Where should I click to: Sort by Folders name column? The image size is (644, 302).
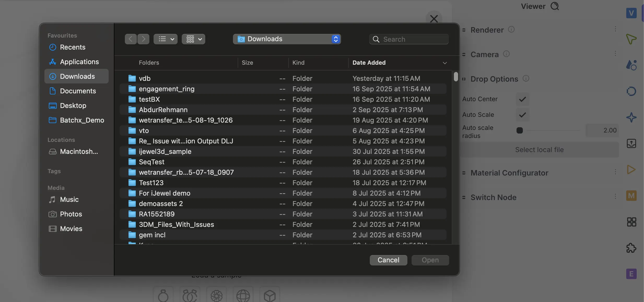[149, 63]
